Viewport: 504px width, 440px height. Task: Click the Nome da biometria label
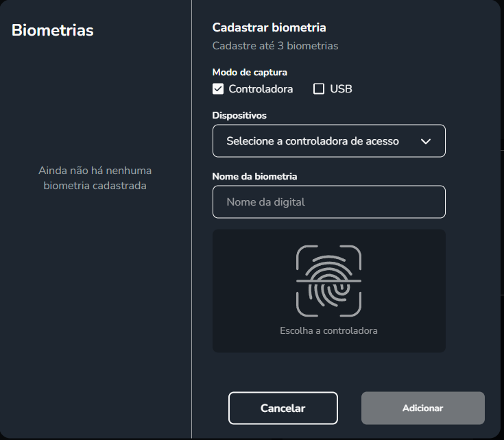(254, 176)
